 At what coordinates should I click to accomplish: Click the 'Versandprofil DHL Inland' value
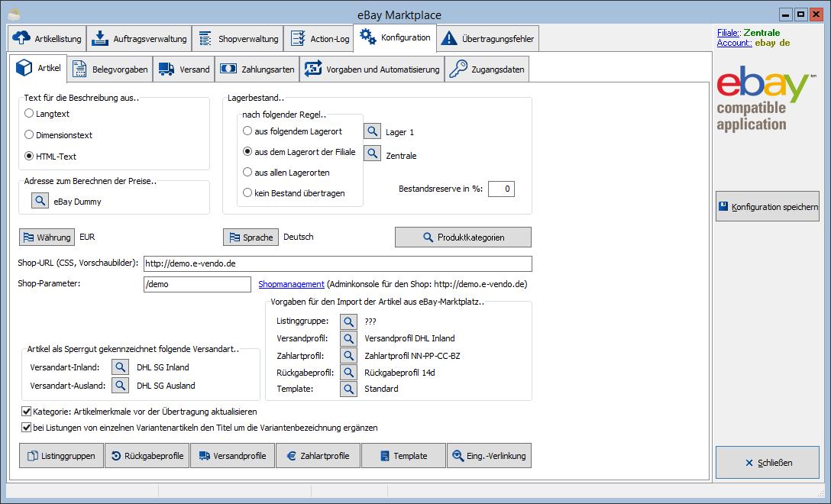click(409, 338)
